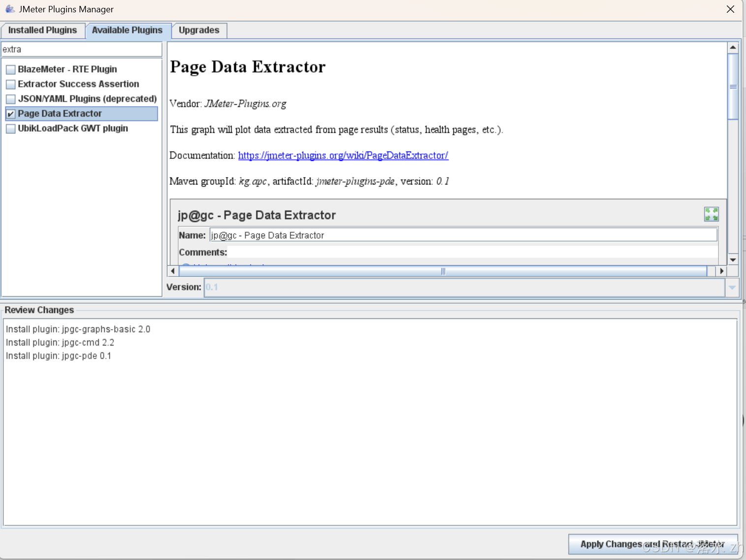Viewport: 746px width, 560px height.
Task: Click Apply Changes and Restart JMeter button
Action: pyautogui.click(x=653, y=544)
